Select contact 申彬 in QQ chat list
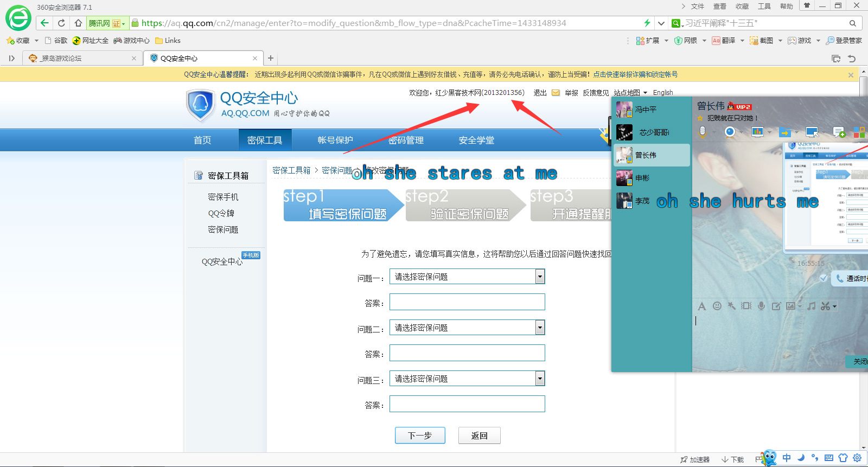 tap(652, 178)
